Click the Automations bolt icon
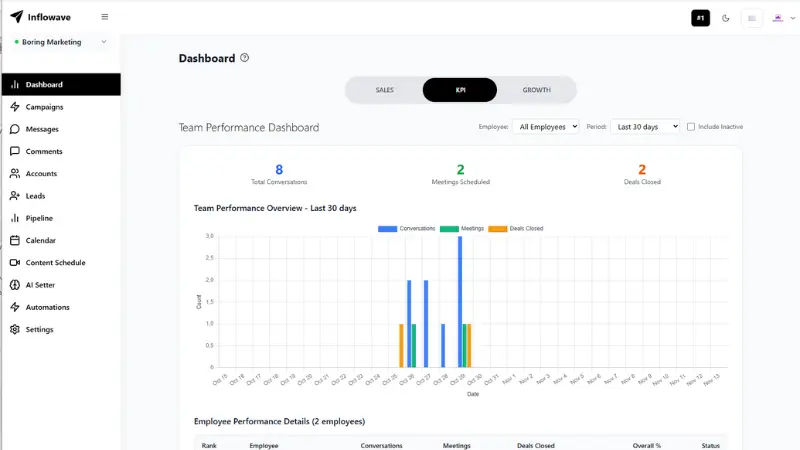Image resolution: width=800 pixels, height=450 pixels. 15,307
